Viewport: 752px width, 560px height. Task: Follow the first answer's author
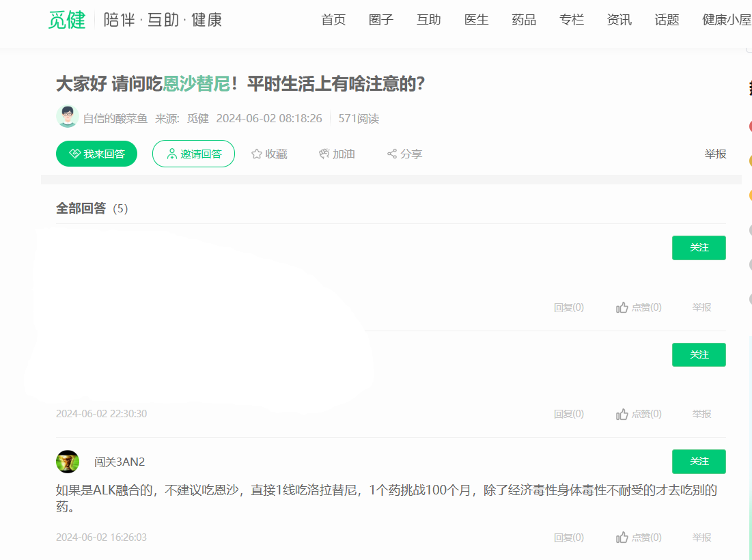point(699,248)
